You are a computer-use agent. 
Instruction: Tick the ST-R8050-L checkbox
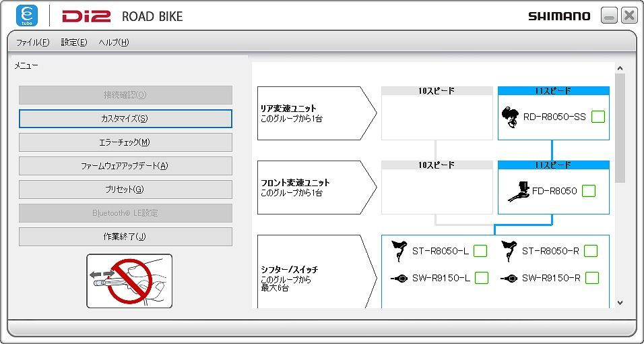tap(480, 251)
